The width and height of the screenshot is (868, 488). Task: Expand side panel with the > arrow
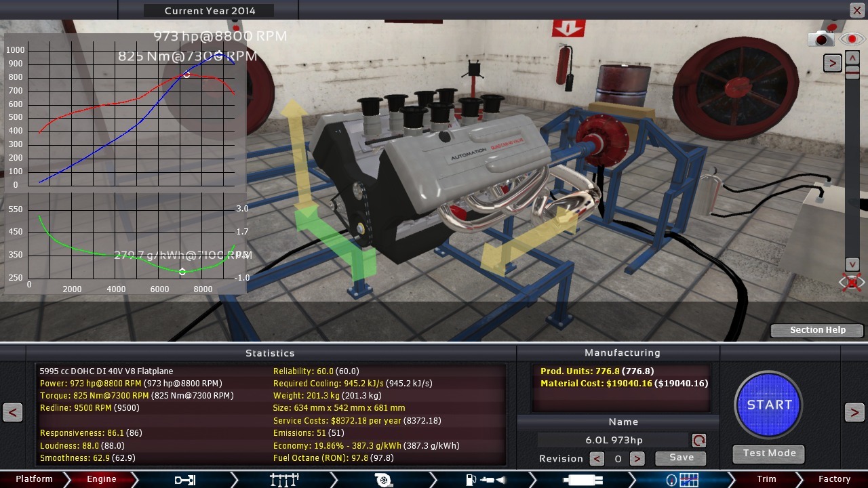click(x=832, y=63)
